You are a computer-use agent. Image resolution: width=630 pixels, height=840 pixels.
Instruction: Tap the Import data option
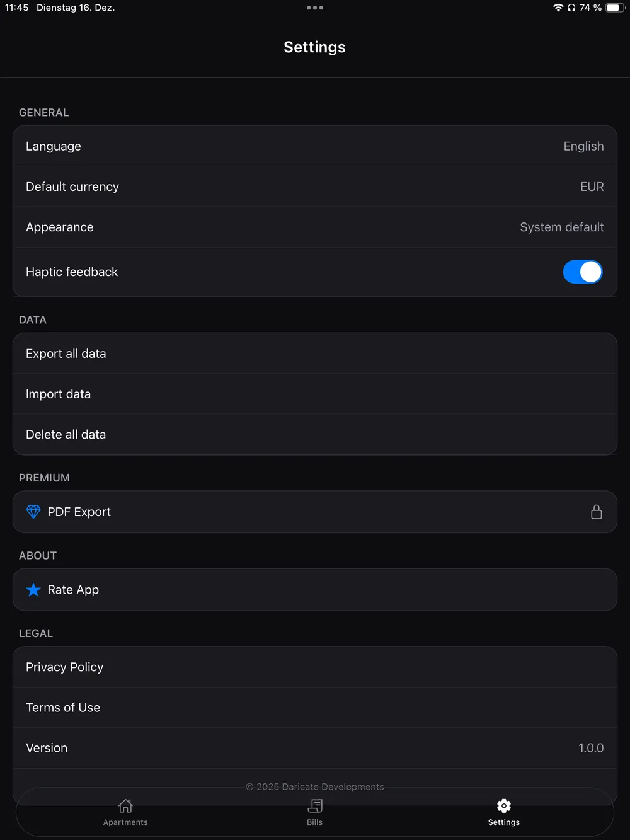point(315,394)
